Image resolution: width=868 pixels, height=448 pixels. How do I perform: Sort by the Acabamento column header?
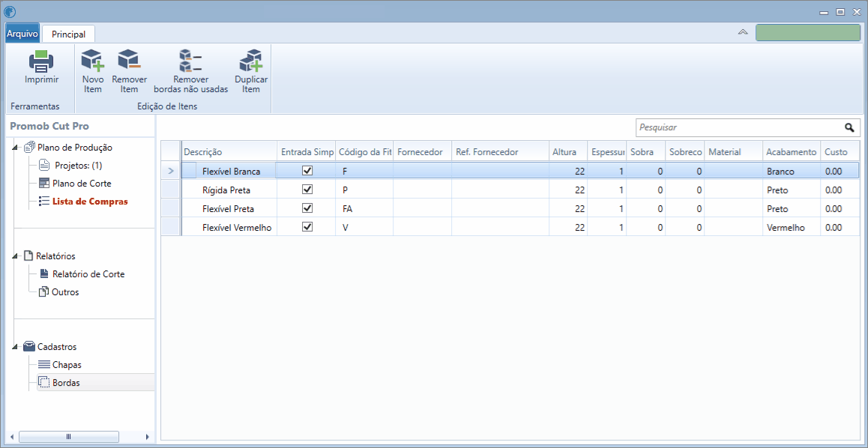[x=792, y=151]
